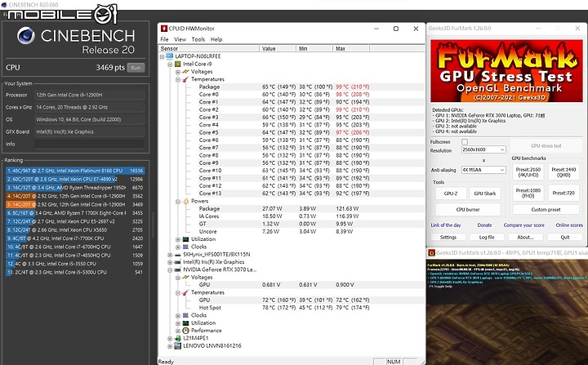Click the Custom preset button
Viewport: 588px width, 365px height.
point(546,210)
